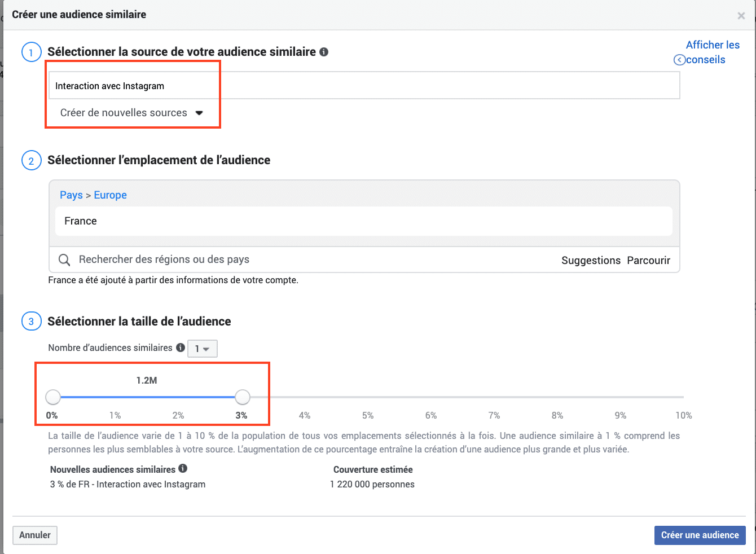Click the Pays breadcrumb link
756x554 pixels.
coord(71,195)
